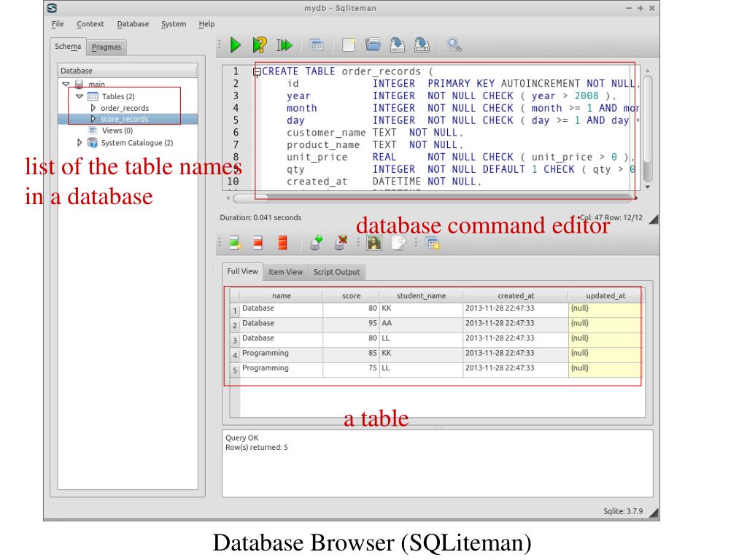The height and width of the screenshot is (560, 747).
Task: Switch to the Pragmas tab
Action: (107, 47)
